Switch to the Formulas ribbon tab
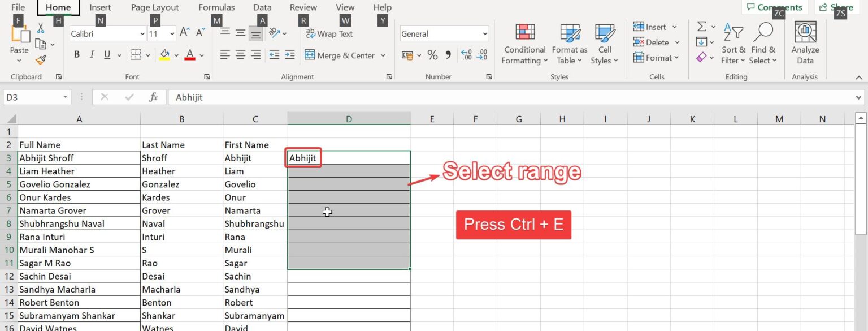868x331 pixels. click(x=216, y=7)
